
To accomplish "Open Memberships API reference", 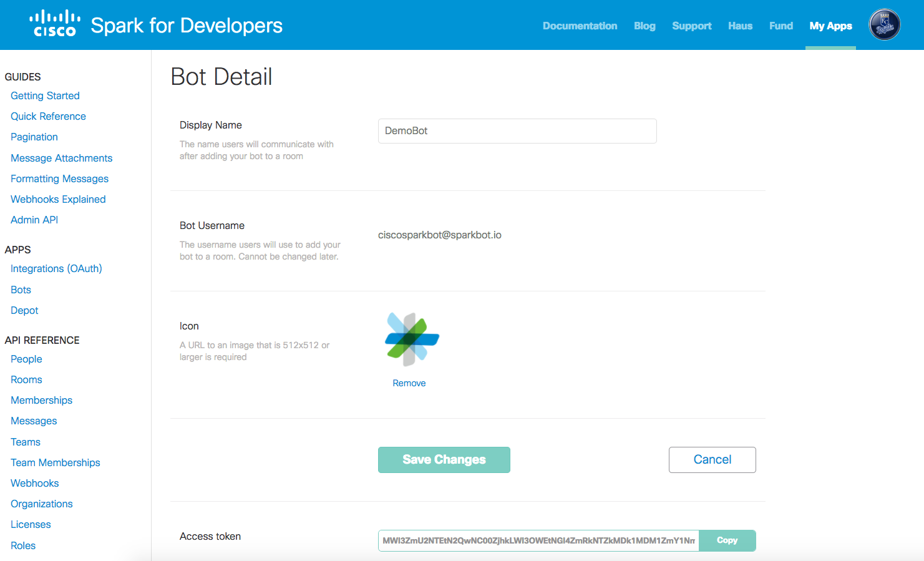I will (41, 400).
